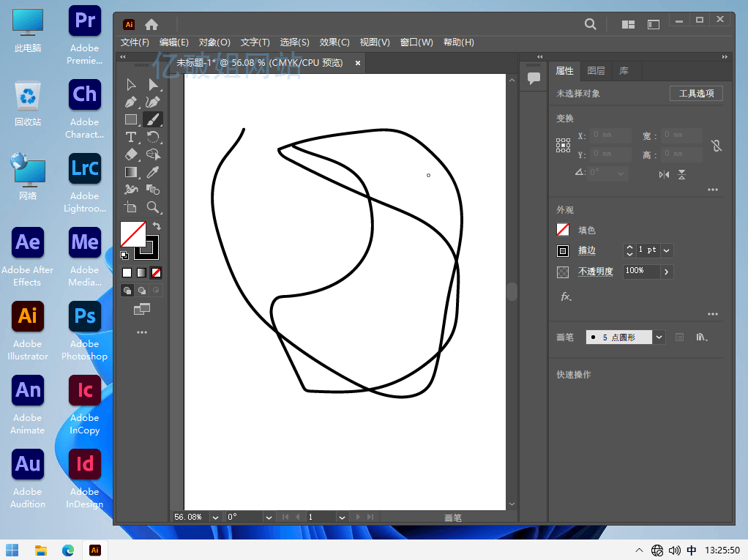Click the 工具选项 button
The height and width of the screenshot is (560, 748).
pyautogui.click(x=695, y=93)
